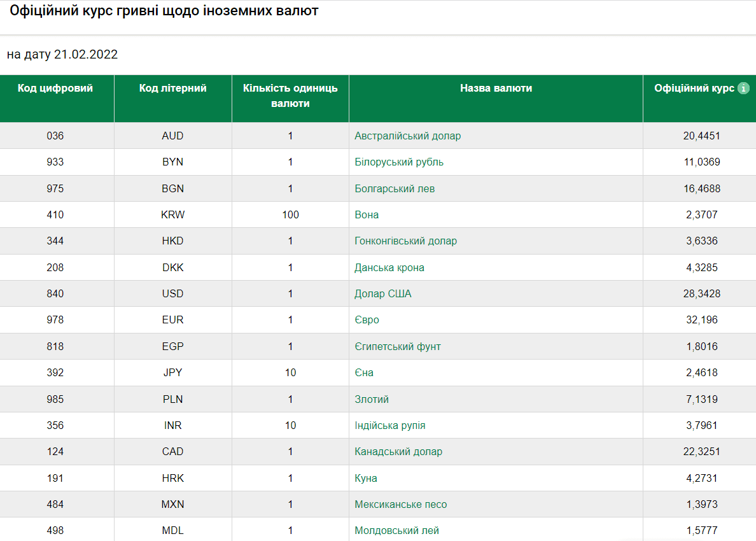This screenshot has height=541, width=756.
Task: Open the Австралійський долар currency link
Action: (407, 136)
